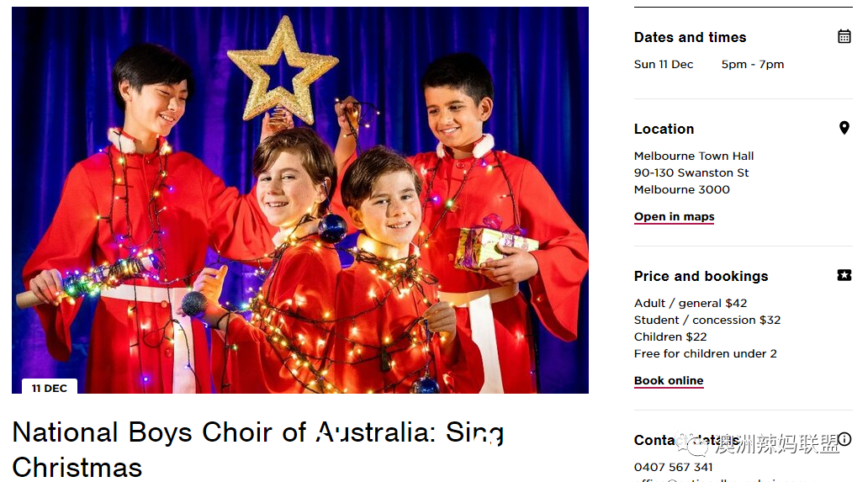The image size is (868, 482).
Task: Click the Student / concession $32 price
Action: pyautogui.click(x=707, y=320)
